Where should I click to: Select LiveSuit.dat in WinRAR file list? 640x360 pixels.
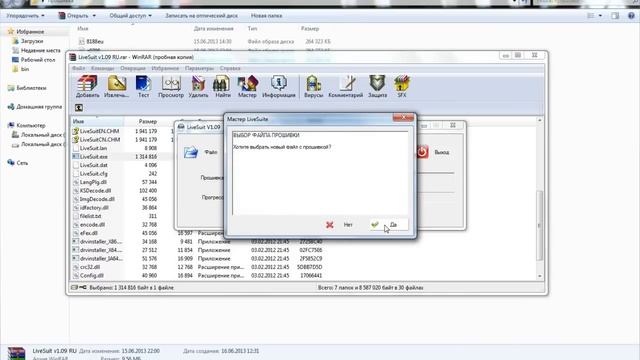93,165
